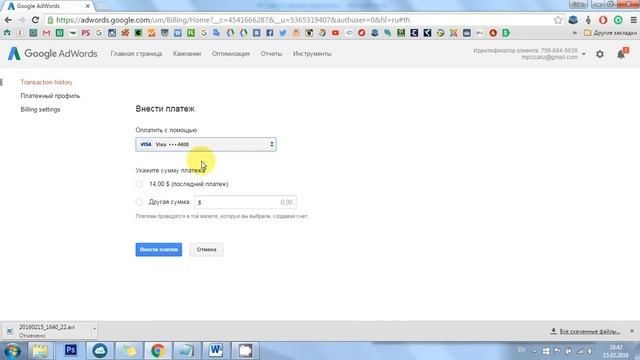The height and width of the screenshot is (360, 640).
Task: Open 'Платежный профиль' in the sidebar
Action: coord(50,96)
